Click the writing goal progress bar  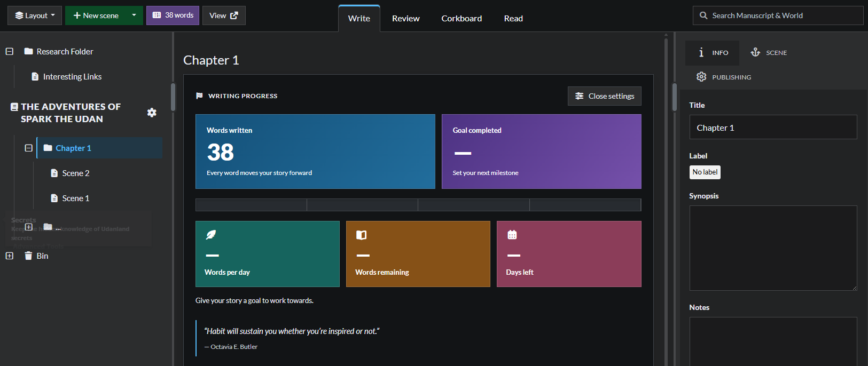pos(418,205)
